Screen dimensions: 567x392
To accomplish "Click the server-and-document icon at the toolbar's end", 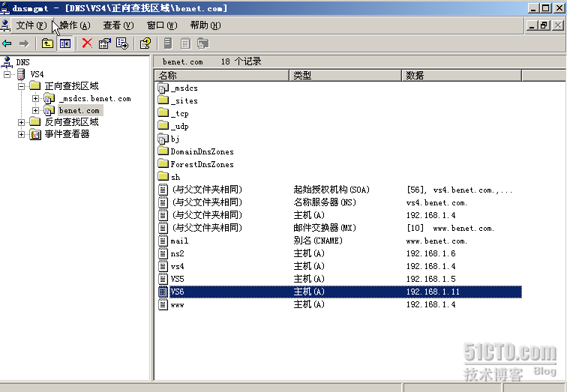I will tap(202, 43).
